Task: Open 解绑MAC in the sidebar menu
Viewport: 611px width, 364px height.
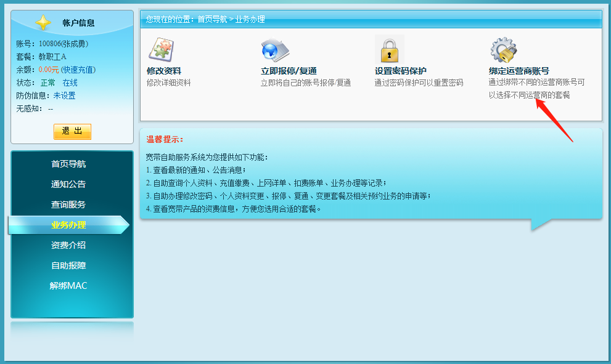Action: [68, 286]
